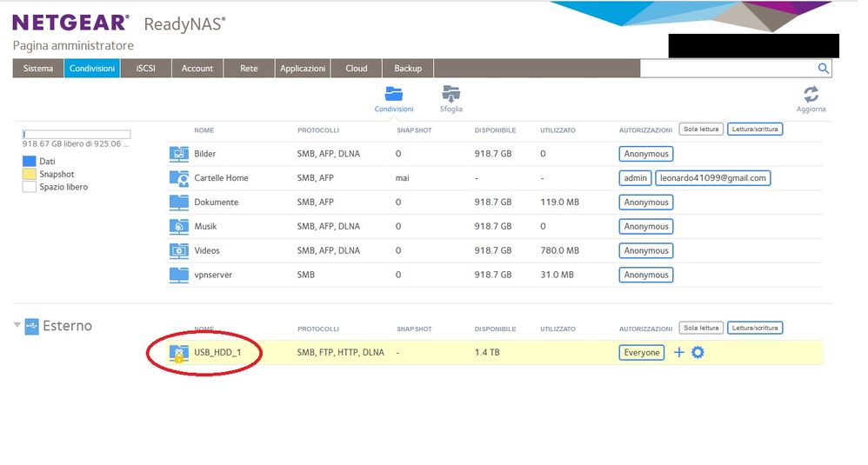
Task: Select the Videos share name
Action: 207,250
